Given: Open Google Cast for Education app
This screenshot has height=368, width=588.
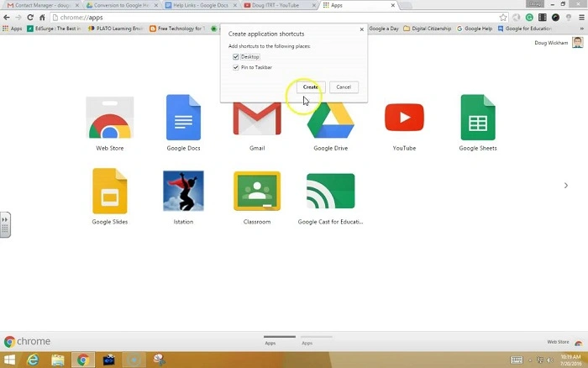Looking at the screenshot, I should (x=330, y=192).
